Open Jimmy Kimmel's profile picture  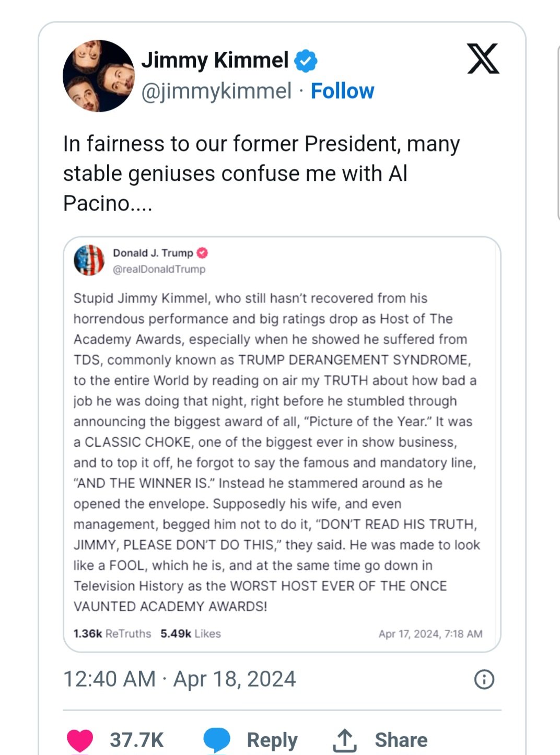tap(99, 76)
